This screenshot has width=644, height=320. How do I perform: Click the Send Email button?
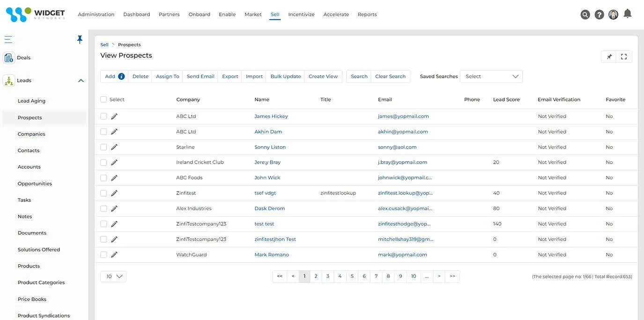tap(200, 76)
